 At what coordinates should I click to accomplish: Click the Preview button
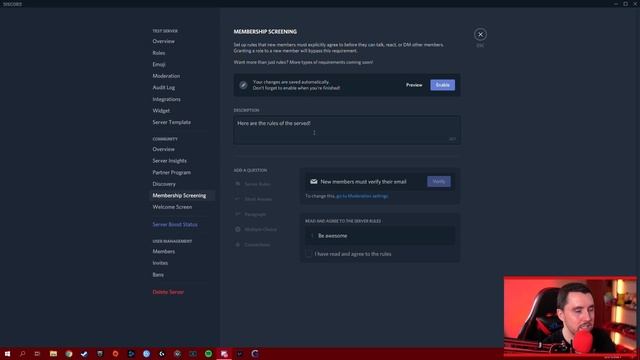pos(414,85)
